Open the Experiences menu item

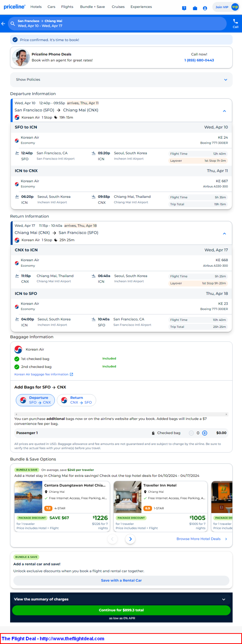pyautogui.click(x=141, y=7)
